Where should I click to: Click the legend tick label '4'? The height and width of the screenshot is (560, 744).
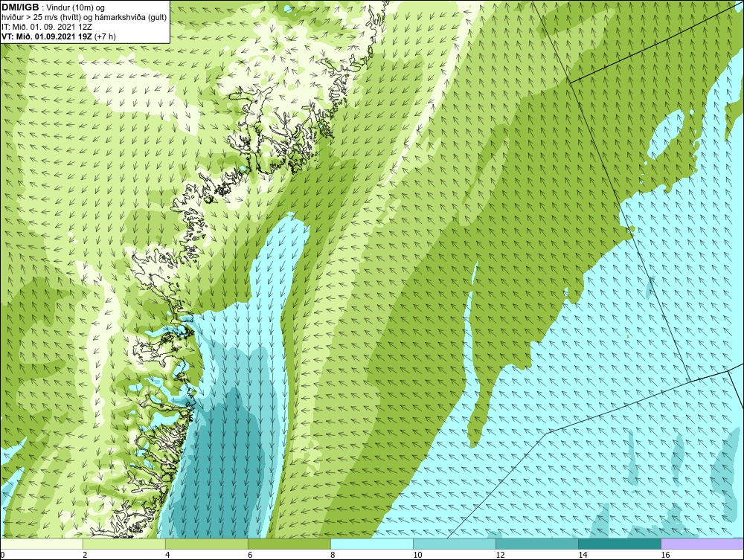[167, 555]
